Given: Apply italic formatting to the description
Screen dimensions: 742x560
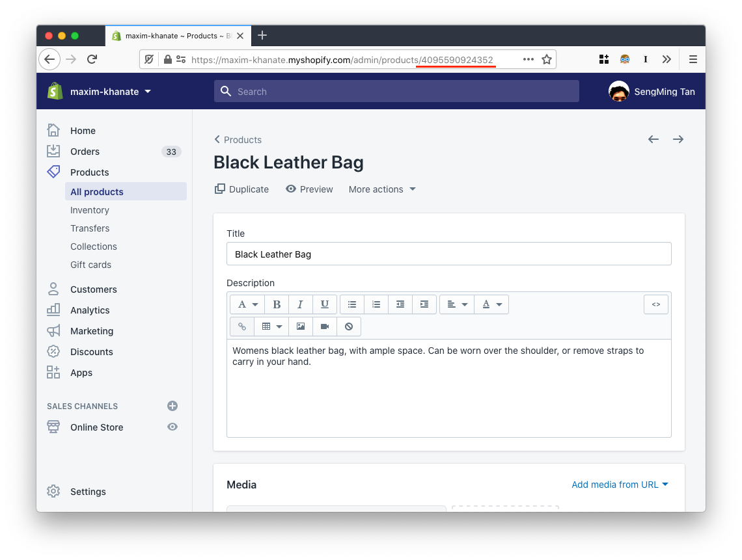Looking at the screenshot, I should click(x=300, y=304).
